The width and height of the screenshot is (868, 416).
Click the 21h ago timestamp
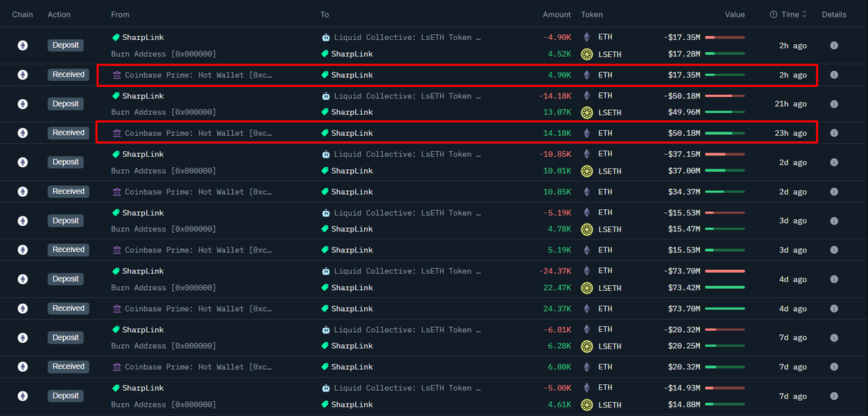(x=791, y=104)
